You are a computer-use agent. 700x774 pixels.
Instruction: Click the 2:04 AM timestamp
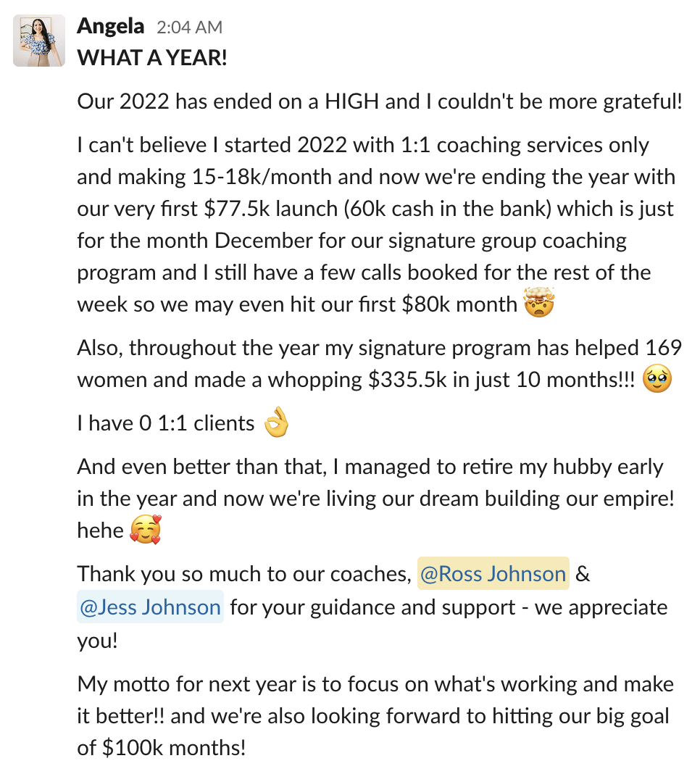[190, 27]
